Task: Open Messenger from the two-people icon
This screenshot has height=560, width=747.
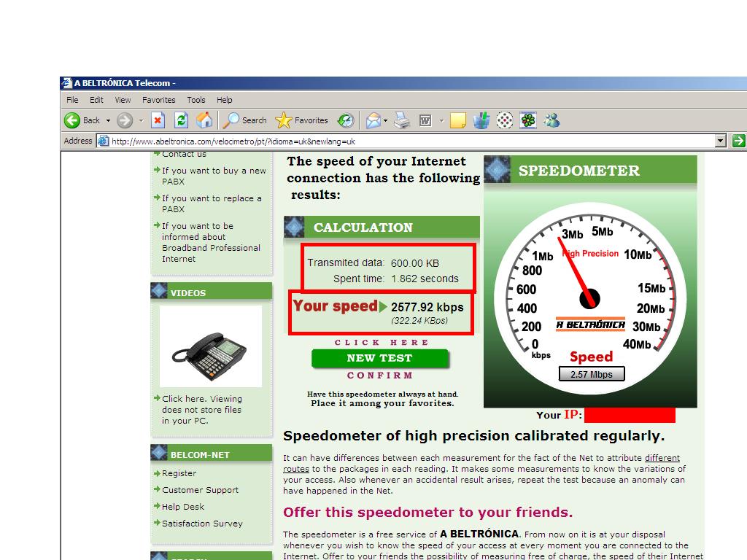Action: pos(551,120)
